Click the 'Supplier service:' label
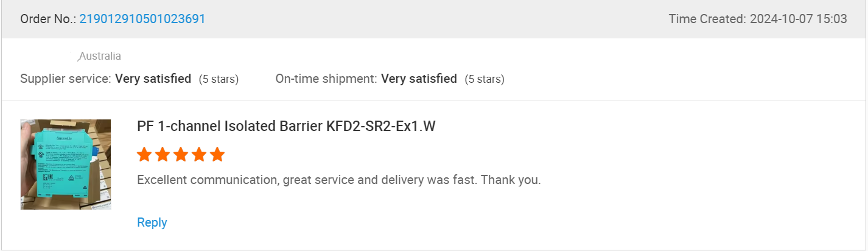868x251 pixels. click(66, 79)
